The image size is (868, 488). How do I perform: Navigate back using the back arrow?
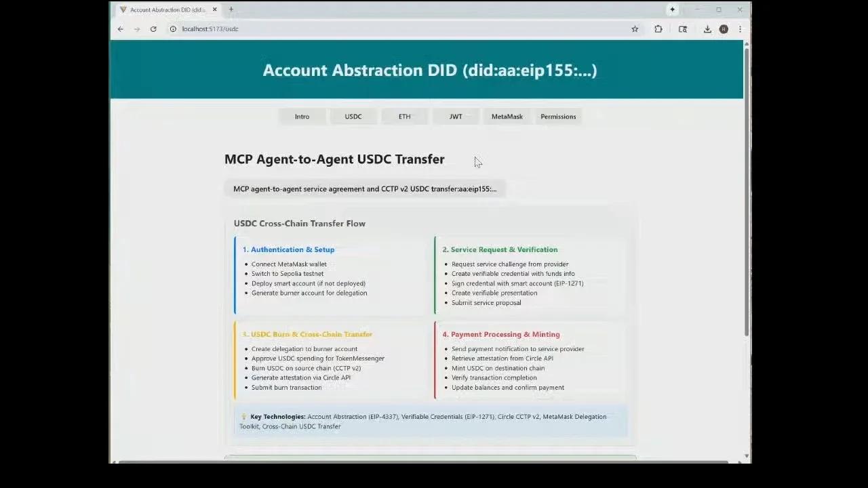120,29
